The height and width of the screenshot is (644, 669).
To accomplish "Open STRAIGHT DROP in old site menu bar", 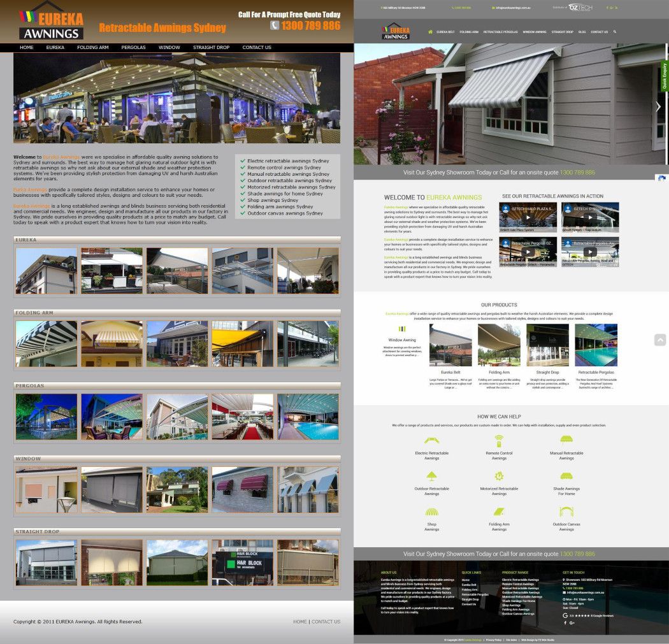I will coord(211,47).
